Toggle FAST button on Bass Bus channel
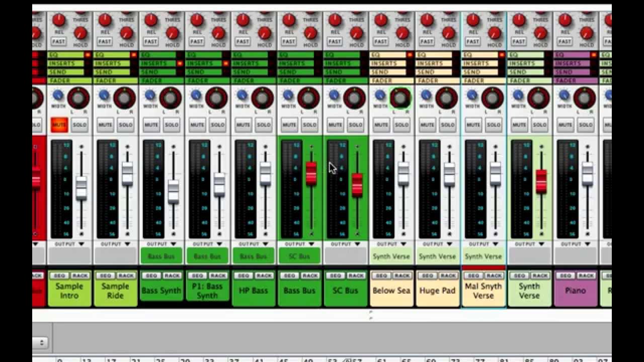Viewport: 644px width, 362px height. coord(288,41)
